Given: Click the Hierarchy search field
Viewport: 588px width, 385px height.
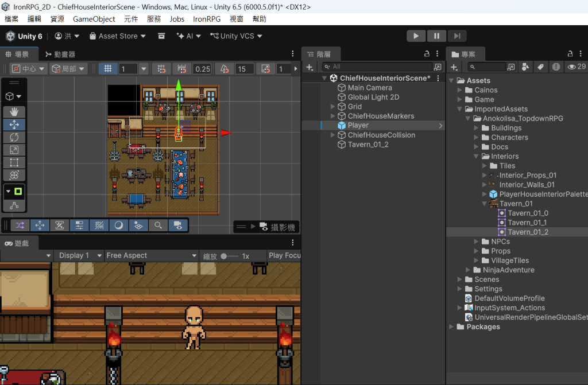Looking at the screenshot, I should [x=377, y=67].
